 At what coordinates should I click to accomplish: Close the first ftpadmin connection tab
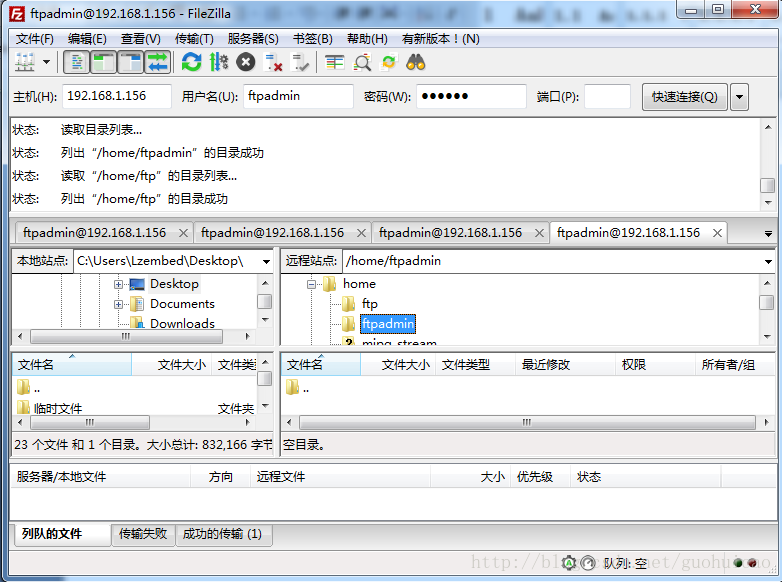(183, 233)
